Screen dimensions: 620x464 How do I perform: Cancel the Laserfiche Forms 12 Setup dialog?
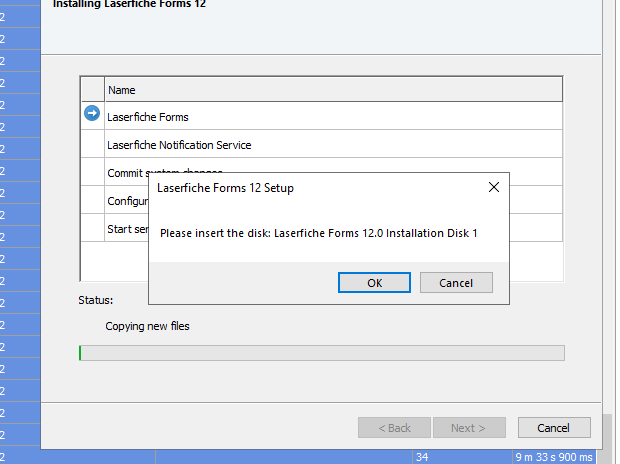tap(456, 282)
